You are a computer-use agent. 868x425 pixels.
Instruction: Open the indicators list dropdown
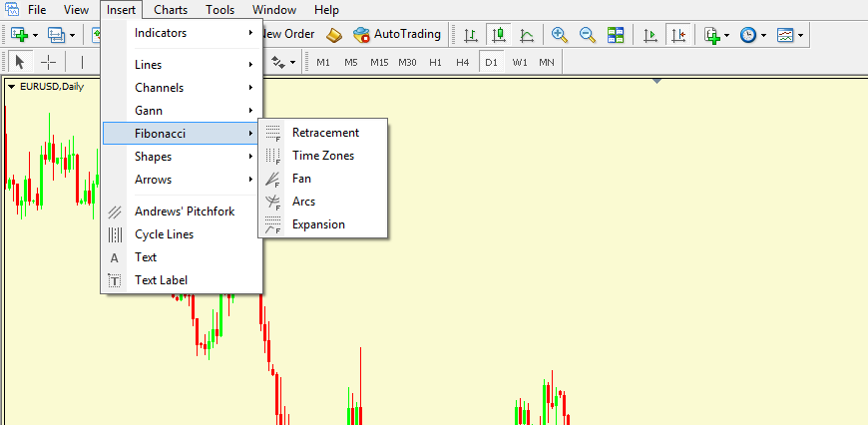point(717,34)
